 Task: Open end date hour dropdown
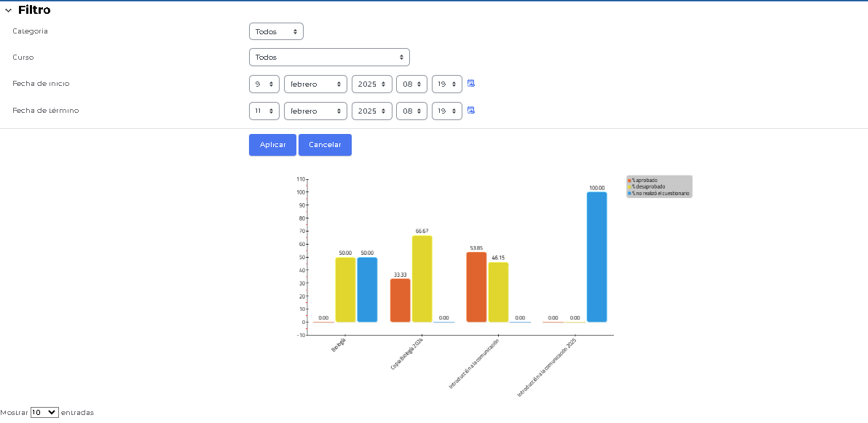pyautogui.click(x=411, y=111)
